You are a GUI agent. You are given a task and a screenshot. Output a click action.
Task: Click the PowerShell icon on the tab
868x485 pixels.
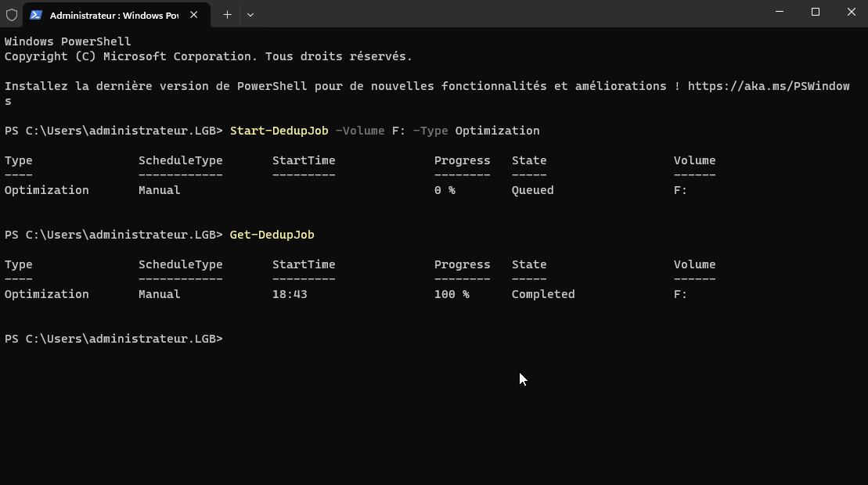point(36,15)
